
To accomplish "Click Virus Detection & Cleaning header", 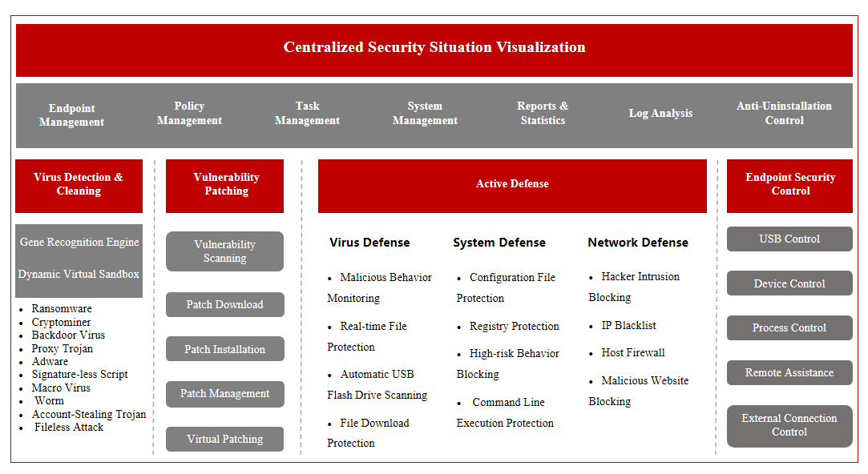I will pyautogui.click(x=79, y=186).
